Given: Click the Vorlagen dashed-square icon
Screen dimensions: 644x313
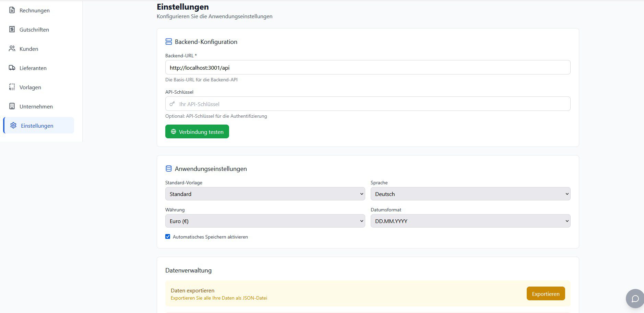Looking at the screenshot, I should [12, 87].
